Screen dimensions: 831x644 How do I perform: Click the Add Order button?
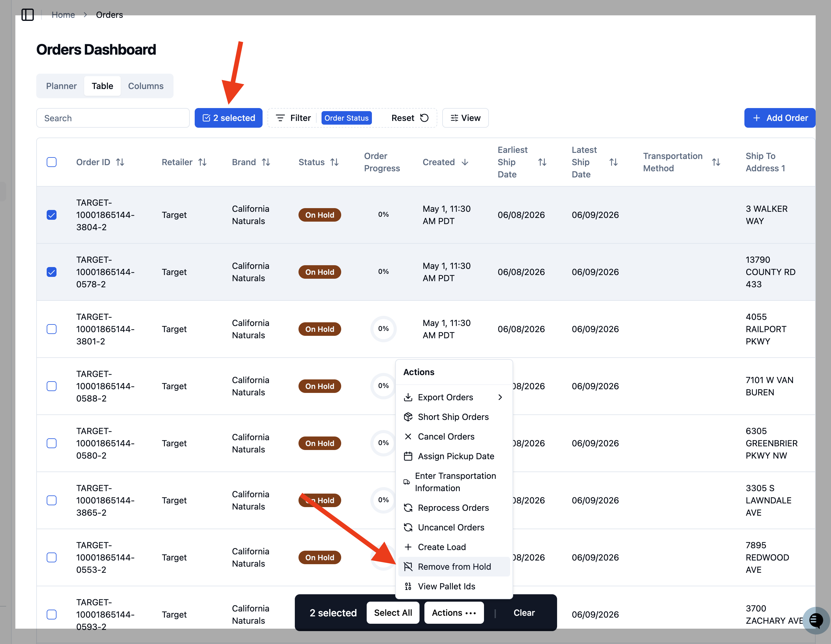coord(780,118)
